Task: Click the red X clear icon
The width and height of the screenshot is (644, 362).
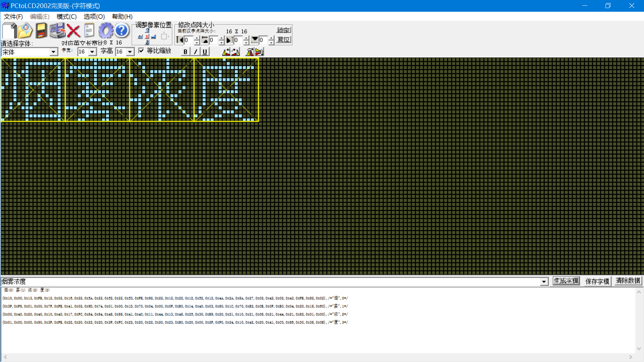Action: click(x=73, y=31)
